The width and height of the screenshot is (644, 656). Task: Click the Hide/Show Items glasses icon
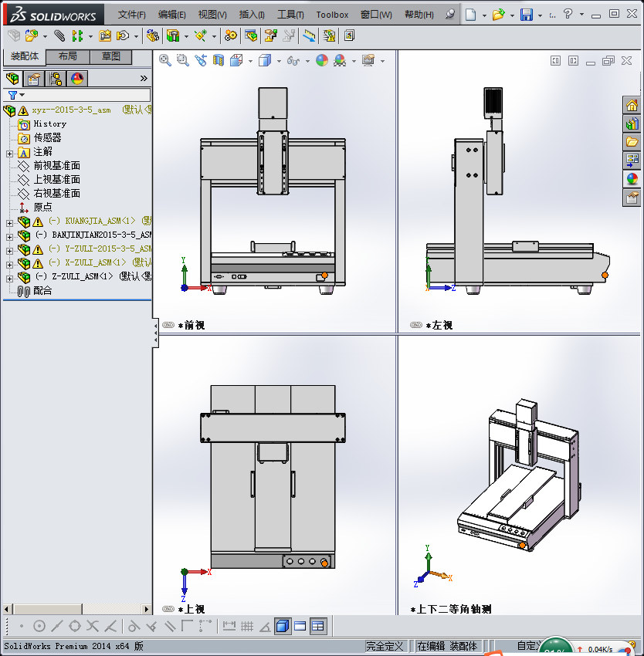[293, 61]
